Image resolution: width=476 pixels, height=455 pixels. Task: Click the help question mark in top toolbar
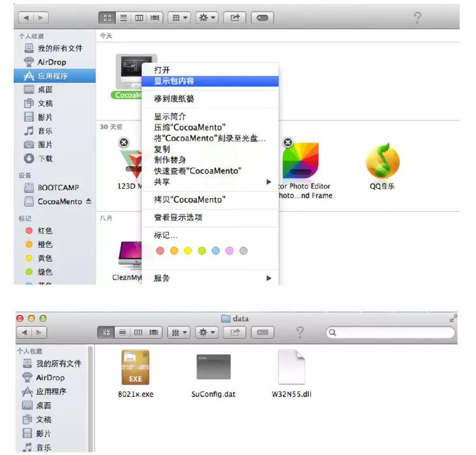[417, 18]
